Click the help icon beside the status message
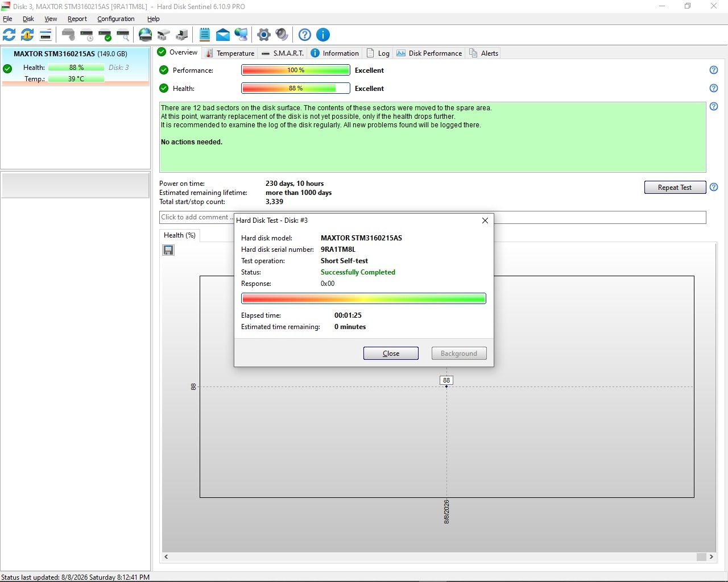Screen dimensions: 728x582 coord(714,106)
